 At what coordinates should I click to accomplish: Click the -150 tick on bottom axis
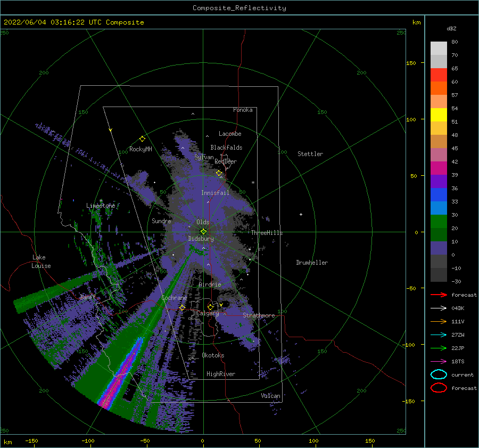coord(31,441)
